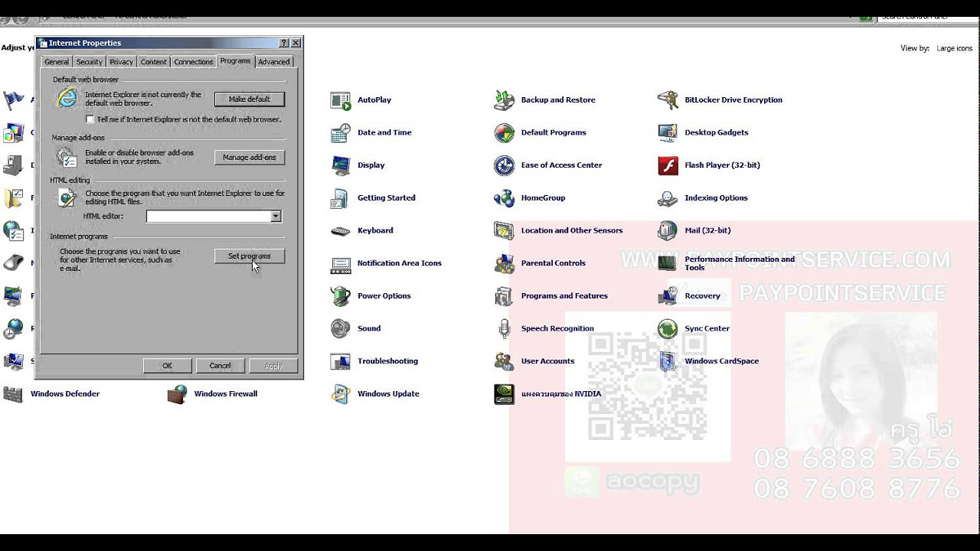Click the Internet Properties help button
Screen dimensions: 980x551
[284, 44]
